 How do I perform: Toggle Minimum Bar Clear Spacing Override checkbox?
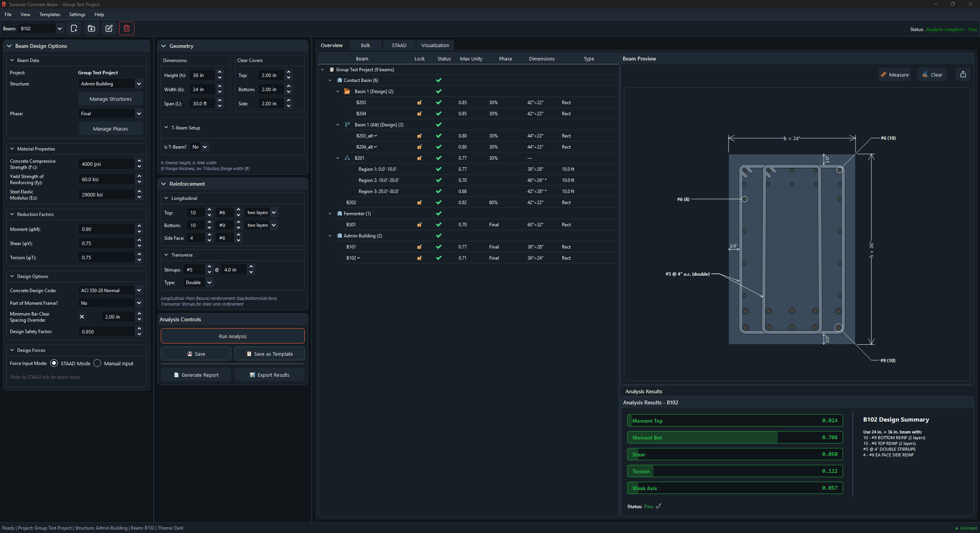pos(82,317)
